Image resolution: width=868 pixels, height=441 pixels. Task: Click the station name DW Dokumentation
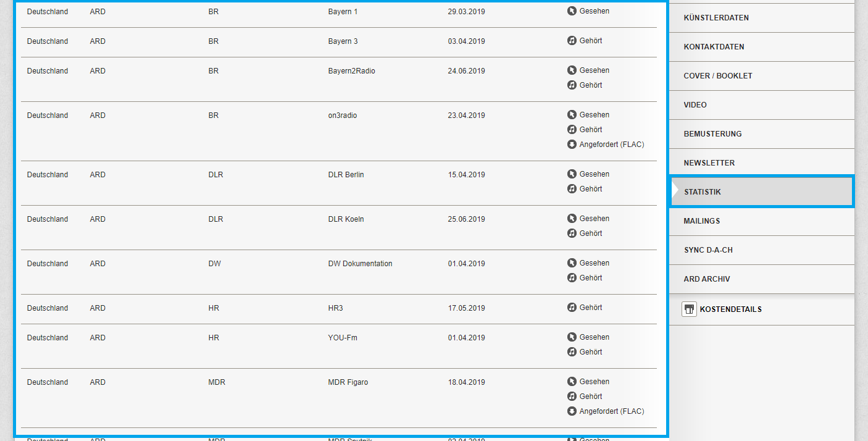360,264
